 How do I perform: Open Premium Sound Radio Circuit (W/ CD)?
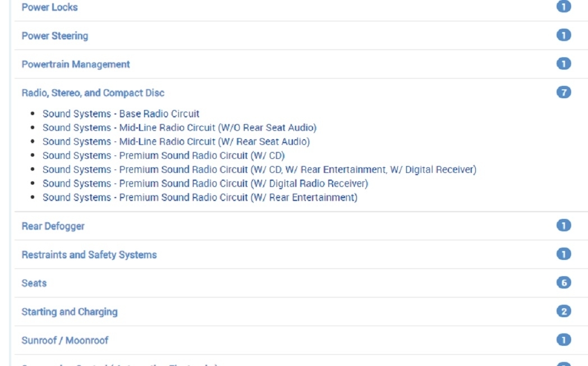pos(163,156)
